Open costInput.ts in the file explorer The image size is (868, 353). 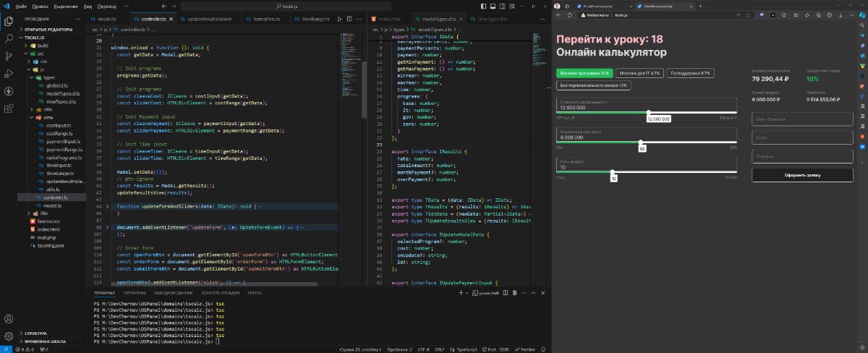(x=59, y=125)
